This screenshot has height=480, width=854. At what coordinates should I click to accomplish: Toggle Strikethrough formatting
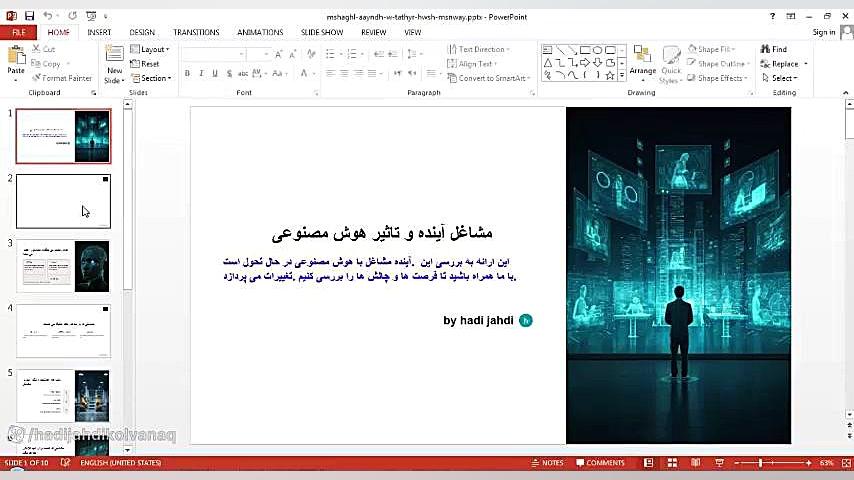click(x=243, y=73)
